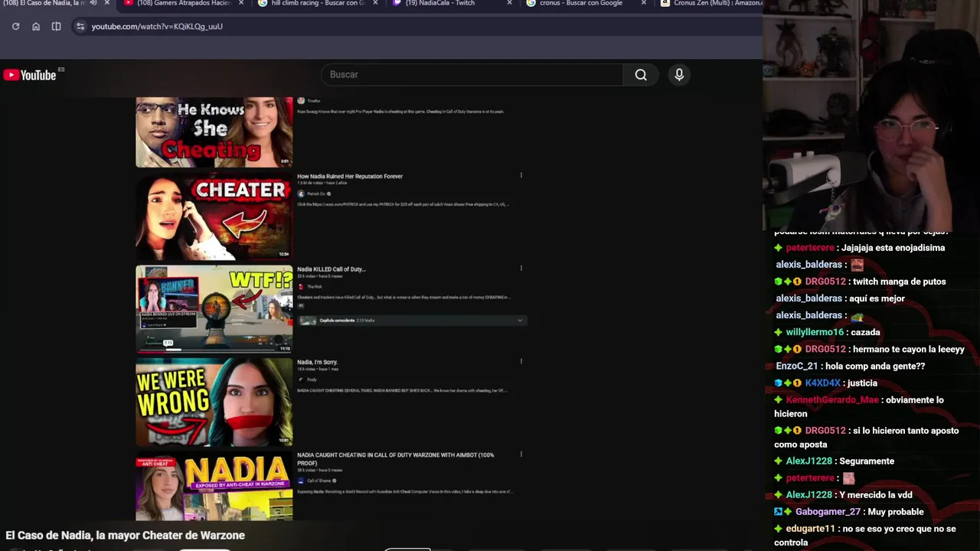The width and height of the screenshot is (980, 551).
Task: Click overlay title El Caso de Nadia
Action: [125, 535]
